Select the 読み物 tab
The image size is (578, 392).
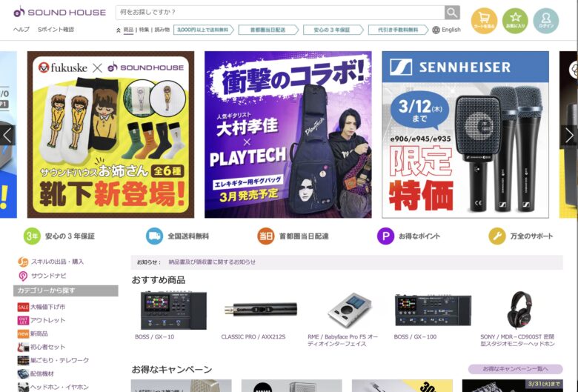(162, 30)
